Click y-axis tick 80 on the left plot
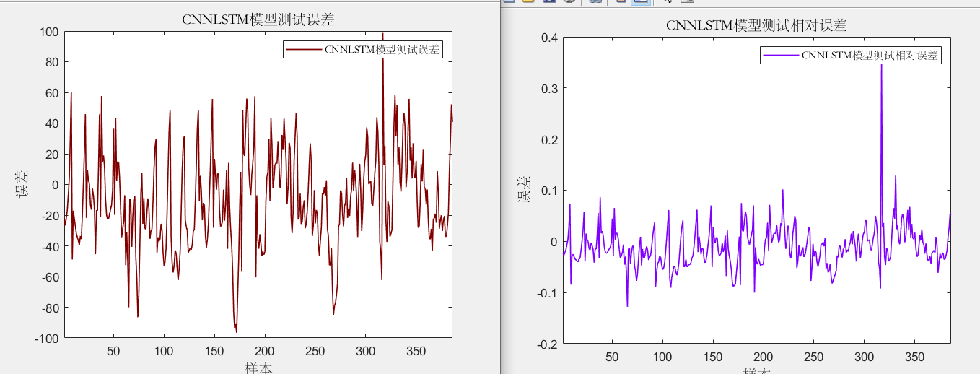This screenshot has width=980, height=374. [52, 62]
